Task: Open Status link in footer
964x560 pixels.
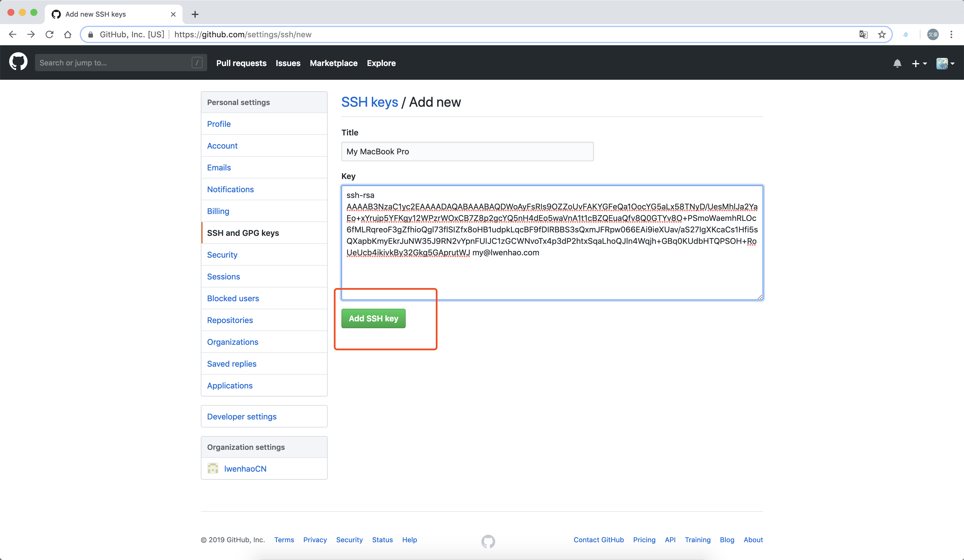Action: coord(382,540)
